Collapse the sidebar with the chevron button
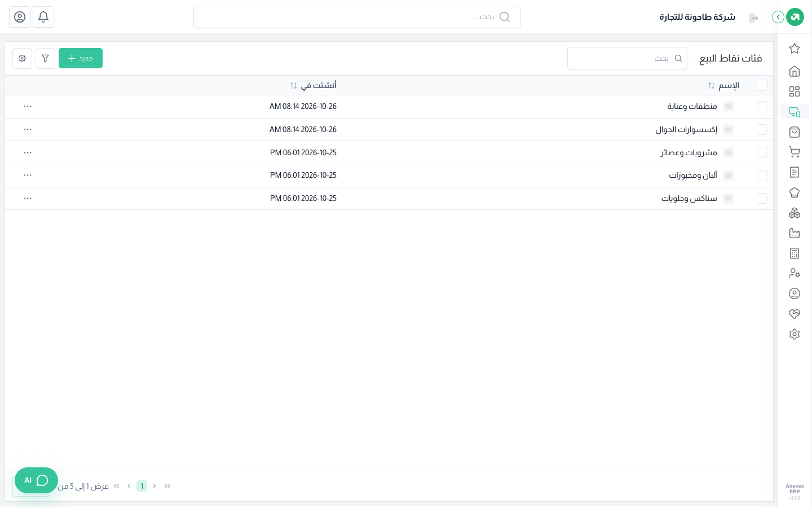 point(778,17)
